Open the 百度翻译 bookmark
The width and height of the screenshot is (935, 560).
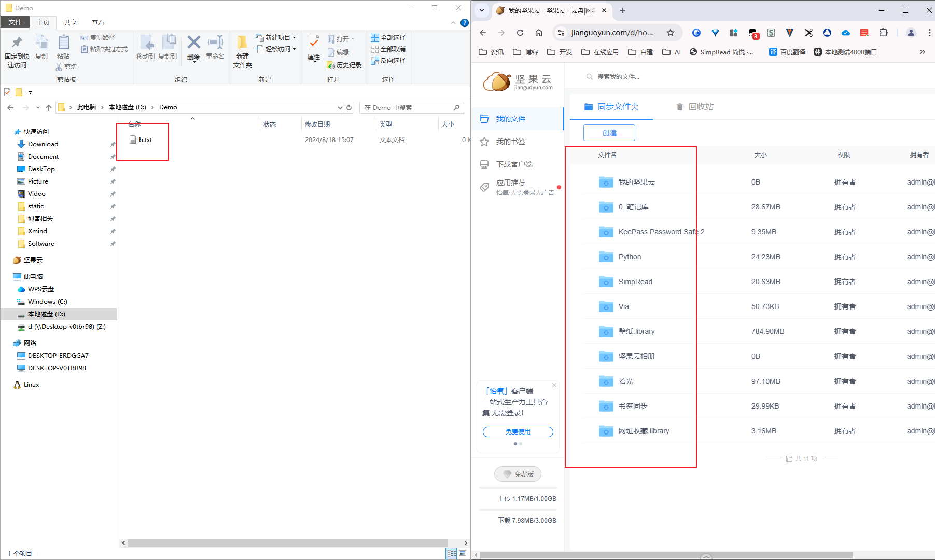[787, 52]
